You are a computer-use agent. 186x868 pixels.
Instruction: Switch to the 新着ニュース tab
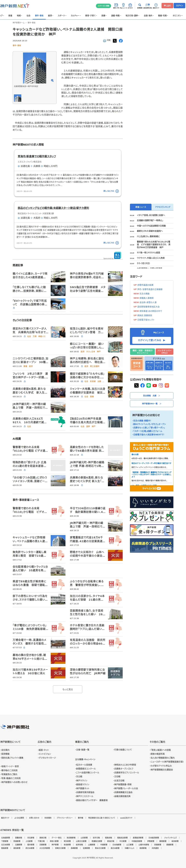(141, 207)
